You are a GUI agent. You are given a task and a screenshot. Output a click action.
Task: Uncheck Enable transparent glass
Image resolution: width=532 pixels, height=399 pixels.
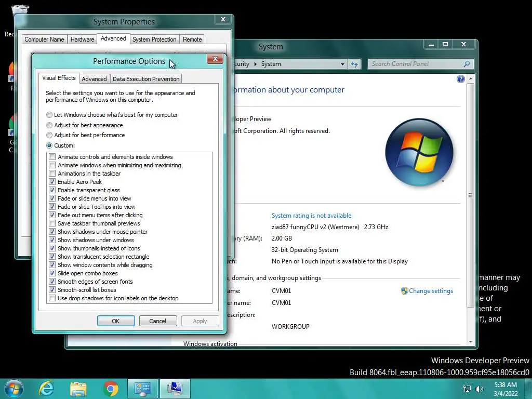click(52, 190)
